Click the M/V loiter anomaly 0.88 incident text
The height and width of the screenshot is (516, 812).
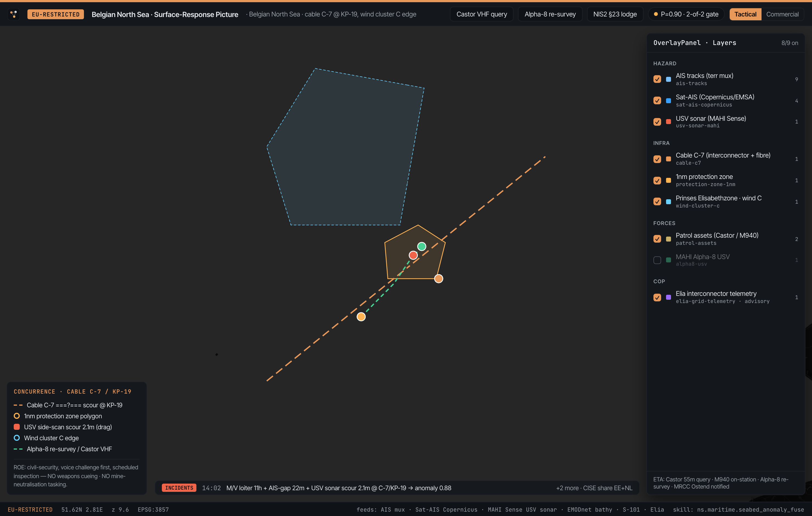pyautogui.click(x=339, y=488)
